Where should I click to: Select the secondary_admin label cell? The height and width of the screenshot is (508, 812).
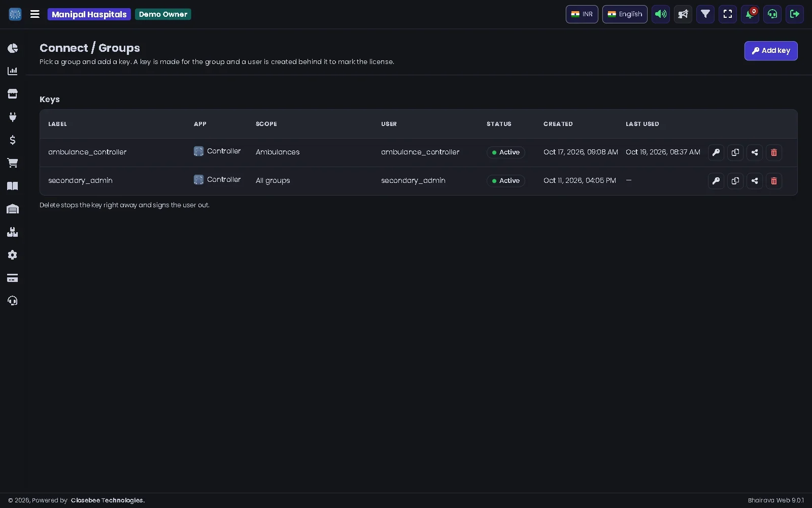tap(80, 180)
